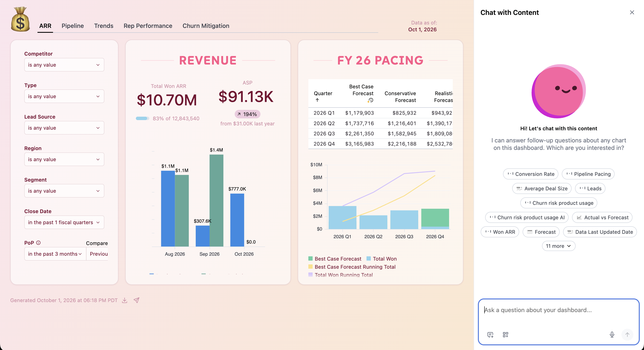Choose the Forecast suggestion chip
This screenshot has height=350, width=644.
(541, 232)
